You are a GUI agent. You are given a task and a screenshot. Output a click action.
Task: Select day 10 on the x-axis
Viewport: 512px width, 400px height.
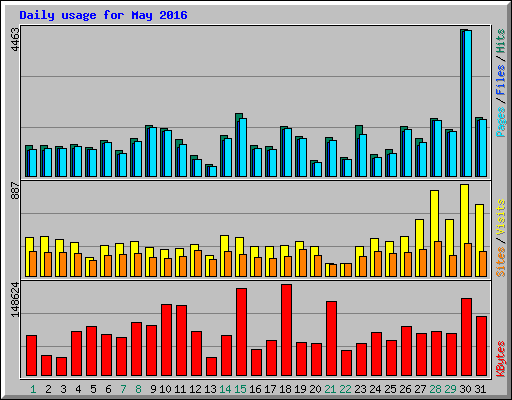pyautogui.click(x=165, y=389)
